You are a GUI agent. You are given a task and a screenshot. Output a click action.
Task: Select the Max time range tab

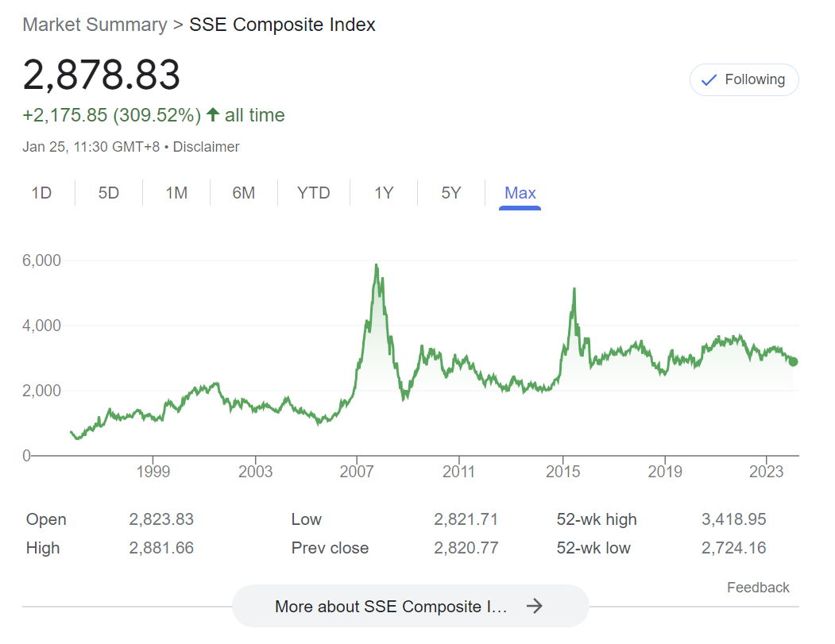[x=520, y=193]
